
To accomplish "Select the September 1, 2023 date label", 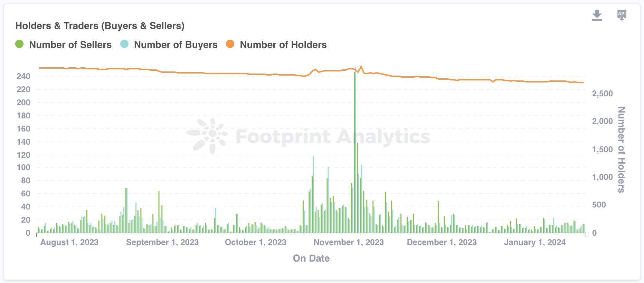I will [162, 242].
